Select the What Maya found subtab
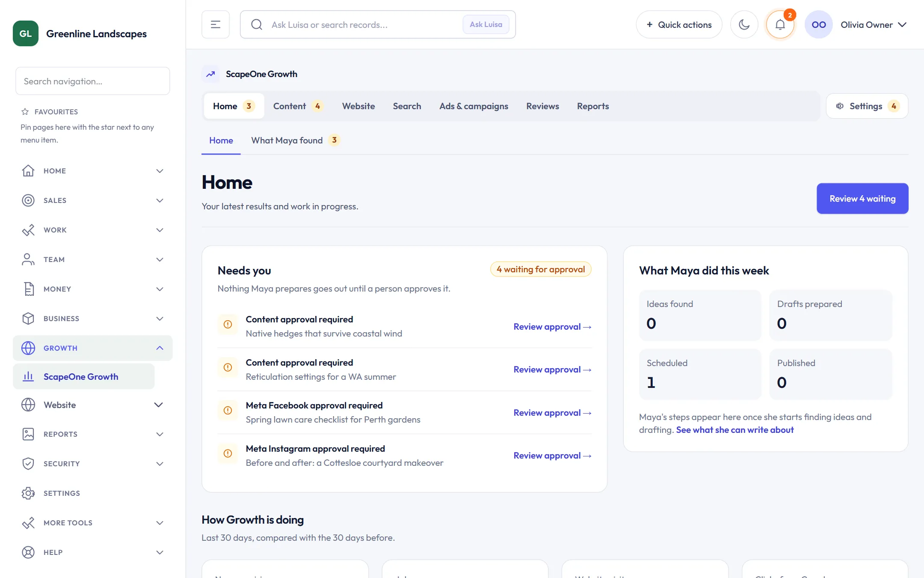The image size is (924, 578). click(295, 140)
